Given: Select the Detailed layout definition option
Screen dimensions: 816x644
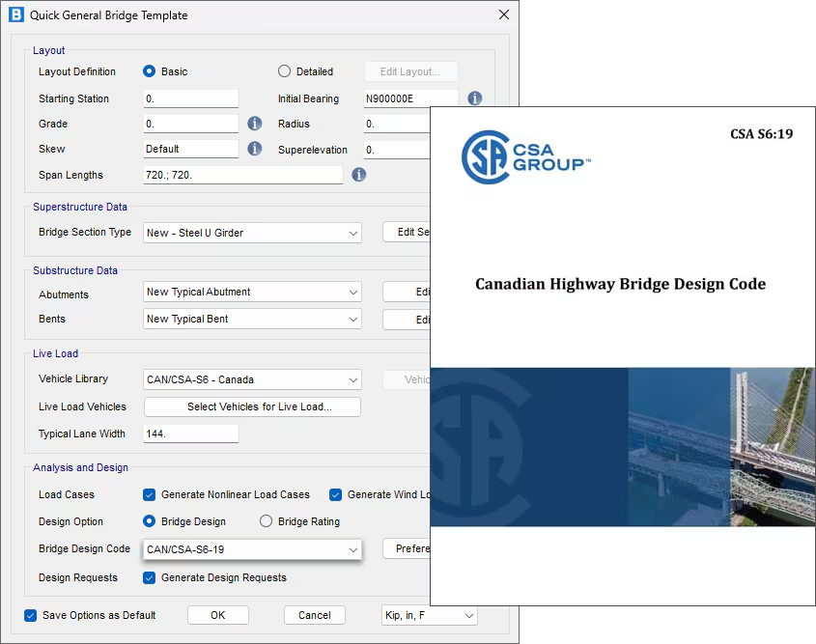Looking at the screenshot, I should click(x=284, y=71).
